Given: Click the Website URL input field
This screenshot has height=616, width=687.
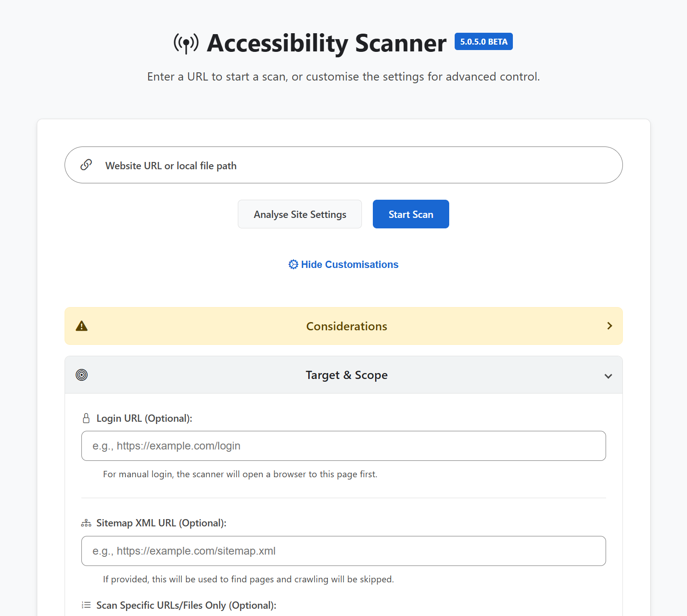Looking at the screenshot, I should click(x=318, y=165).
